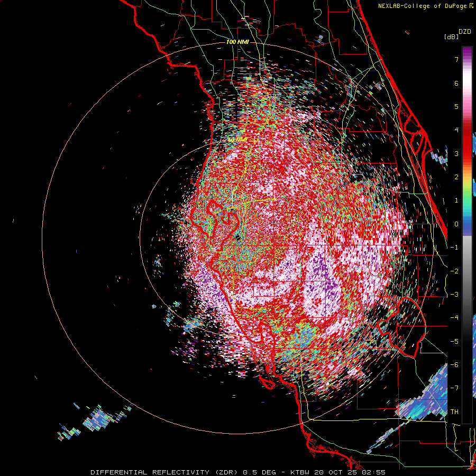Click the -1 value on the color scale

click(454, 248)
